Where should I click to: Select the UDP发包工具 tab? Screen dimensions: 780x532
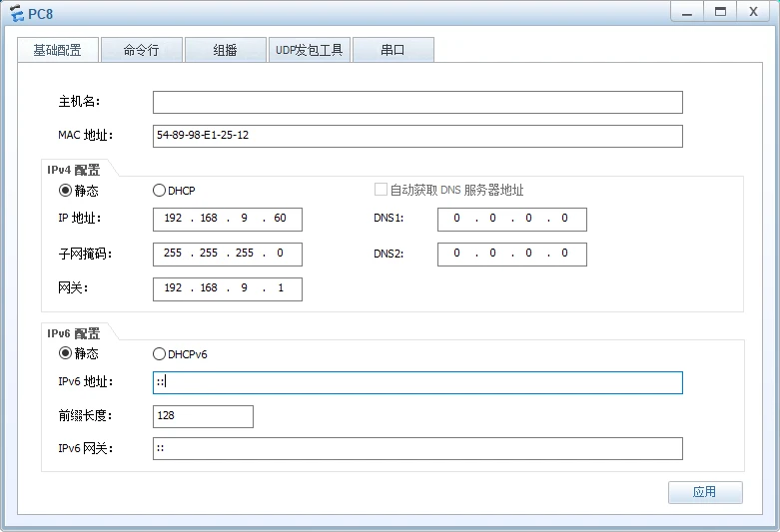tap(309, 50)
